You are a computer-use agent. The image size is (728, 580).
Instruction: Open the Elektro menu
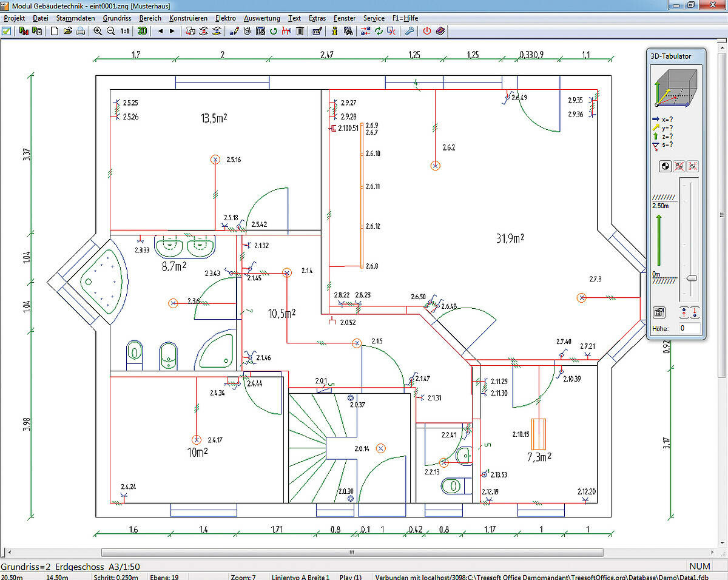[225, 18]
